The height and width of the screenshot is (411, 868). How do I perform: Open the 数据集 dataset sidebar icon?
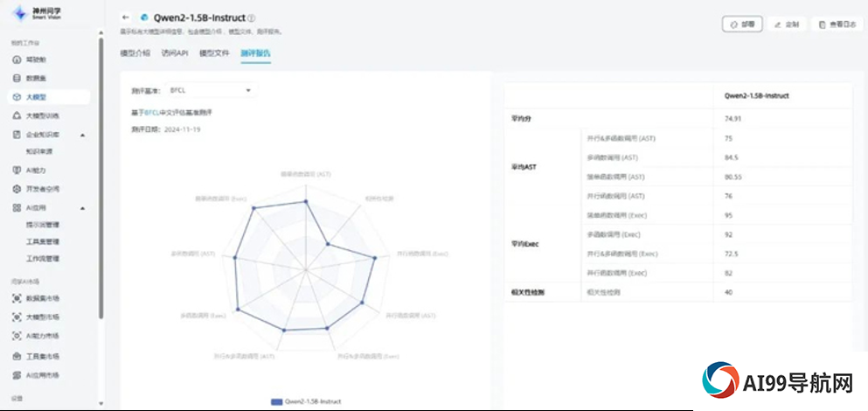pos(17,79)
